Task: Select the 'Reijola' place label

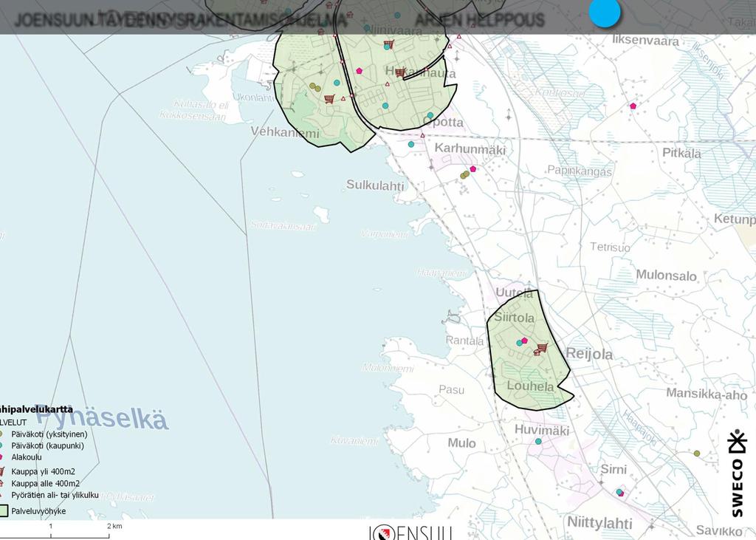Action: click(589, 354)
